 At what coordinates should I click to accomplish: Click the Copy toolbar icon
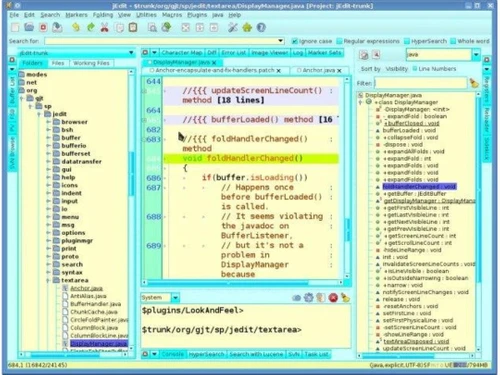coord(119,27)
